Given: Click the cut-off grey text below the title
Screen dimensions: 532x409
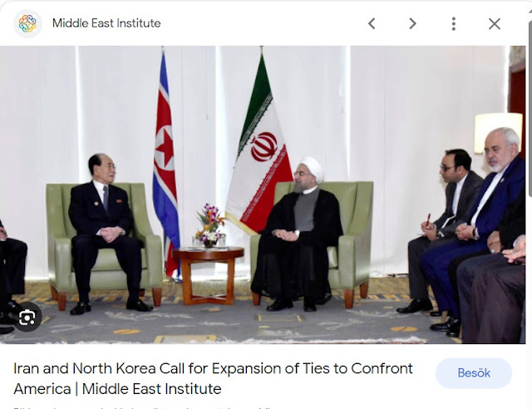Looking at the screenshot, I should (142, 407).
